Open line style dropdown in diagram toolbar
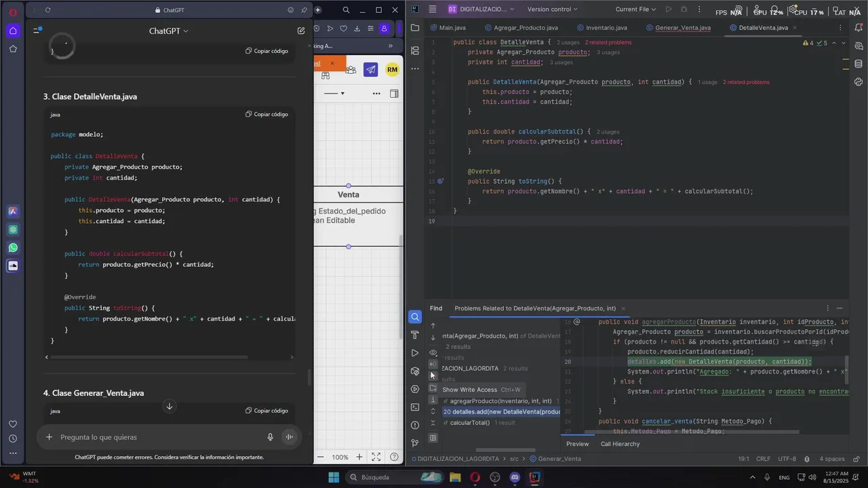The width and height of the screenshot is (868, 488). [x=334, y=94]
